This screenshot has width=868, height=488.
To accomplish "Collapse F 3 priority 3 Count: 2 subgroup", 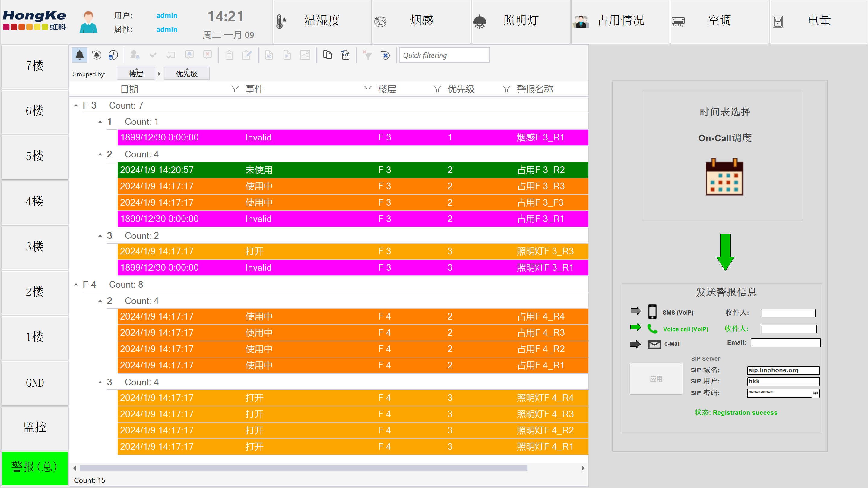I will point(100,235).
